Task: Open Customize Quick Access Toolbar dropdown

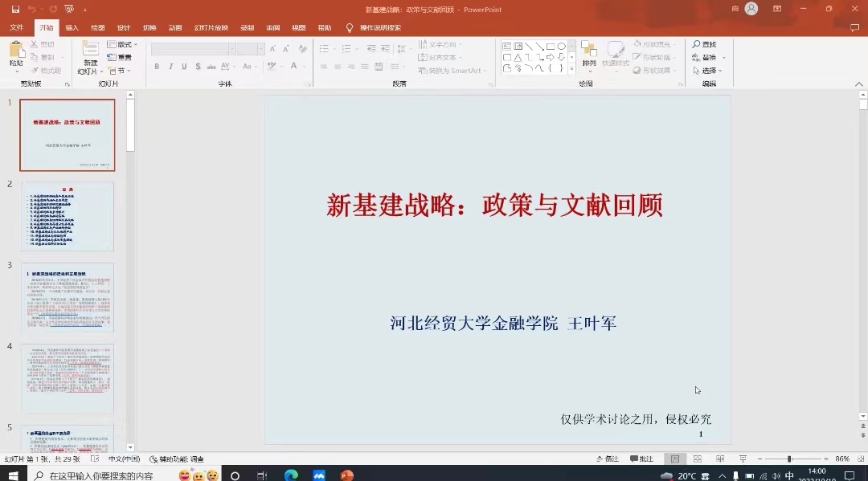Action: tap(84, 10)
